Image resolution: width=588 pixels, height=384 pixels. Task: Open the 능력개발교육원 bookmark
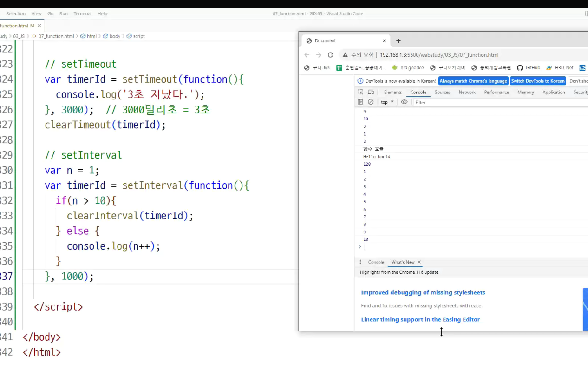(x=491, y=67)
